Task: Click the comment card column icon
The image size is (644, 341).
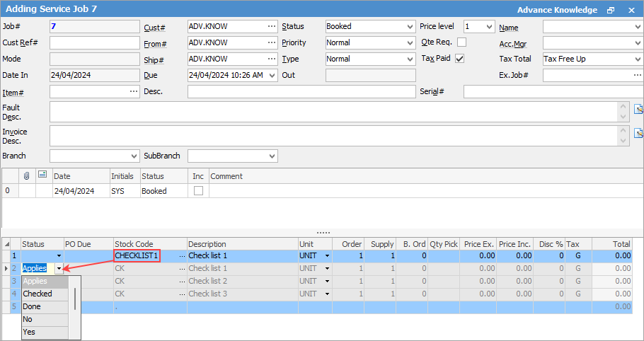Action: (42, 175)
